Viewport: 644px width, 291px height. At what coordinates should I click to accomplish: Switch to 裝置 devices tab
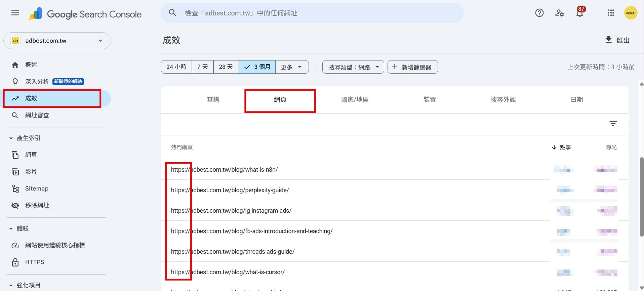pyautogui.click(x=430, y=99)
